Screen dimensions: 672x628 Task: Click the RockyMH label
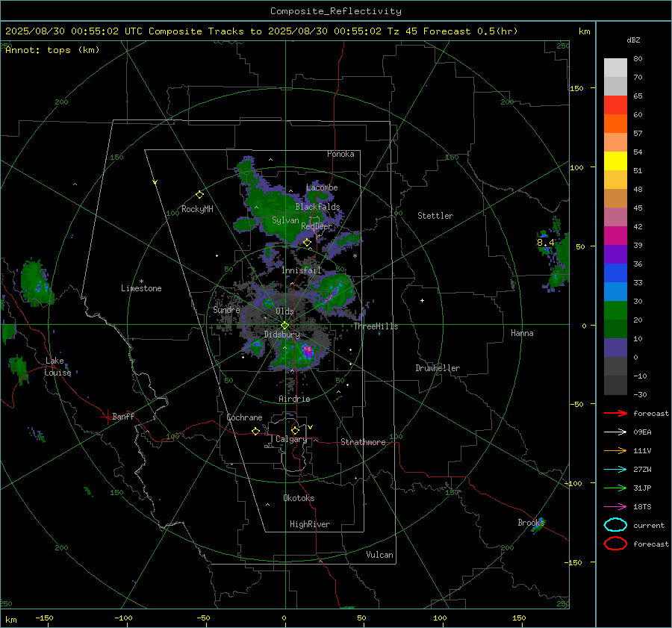[197, 209]
